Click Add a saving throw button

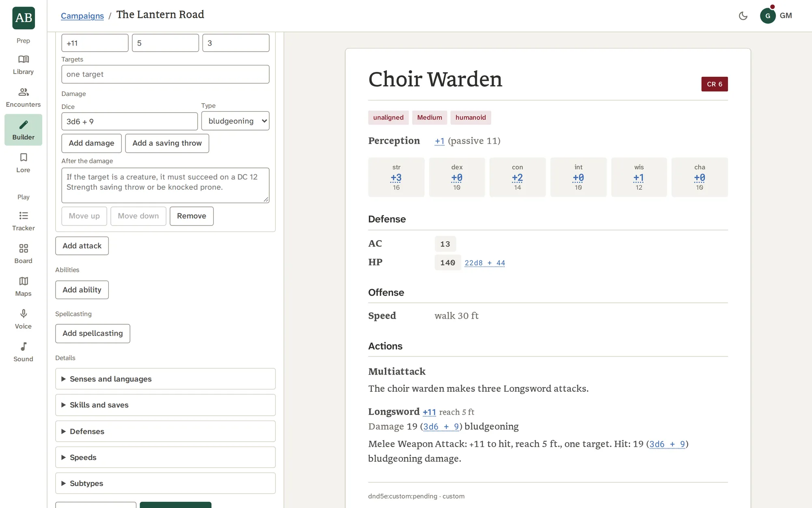tap(167, 143)
